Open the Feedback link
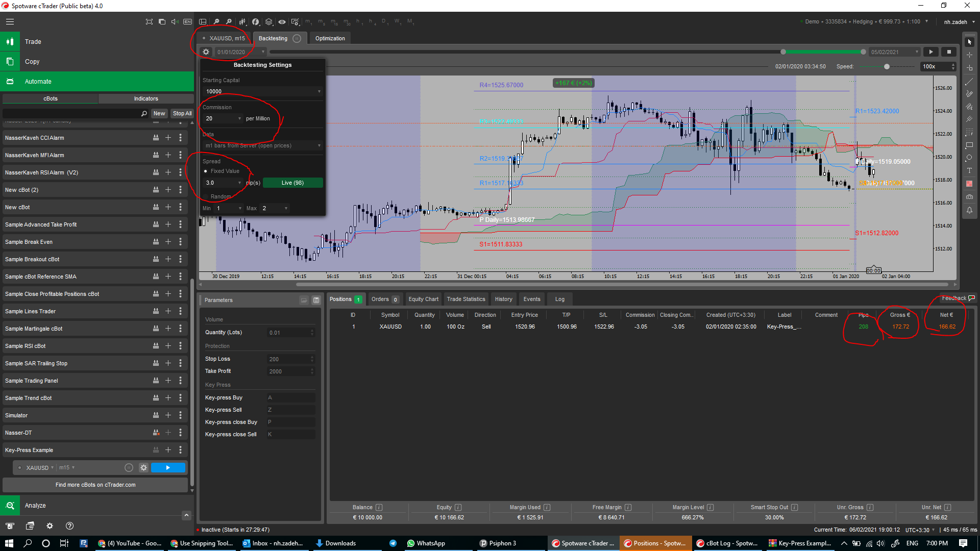The image size is (980, 551). [958, 298]
